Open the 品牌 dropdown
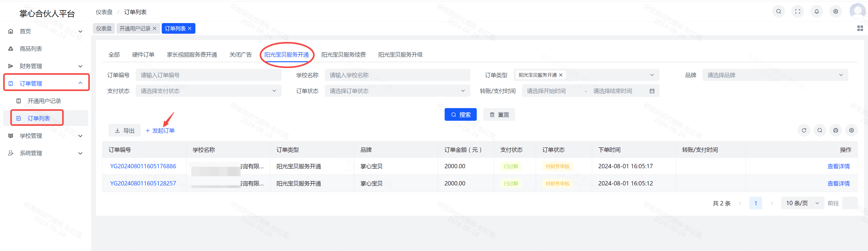868x251 pixels. (775, 75)
